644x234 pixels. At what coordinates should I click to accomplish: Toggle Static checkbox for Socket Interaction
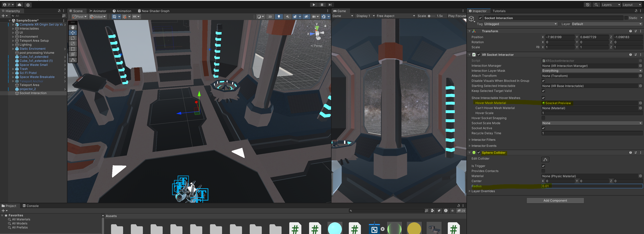[x=626, y=18]
